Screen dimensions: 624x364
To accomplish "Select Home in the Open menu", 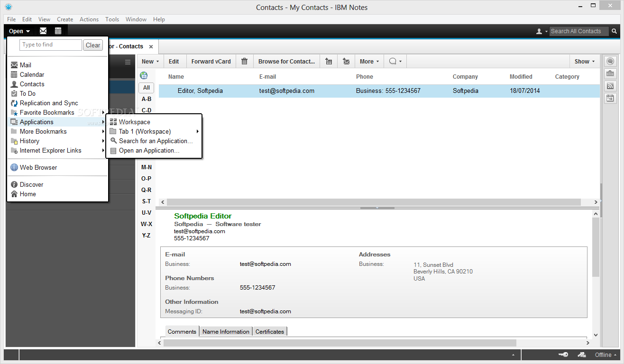I will tap(58, 194).
